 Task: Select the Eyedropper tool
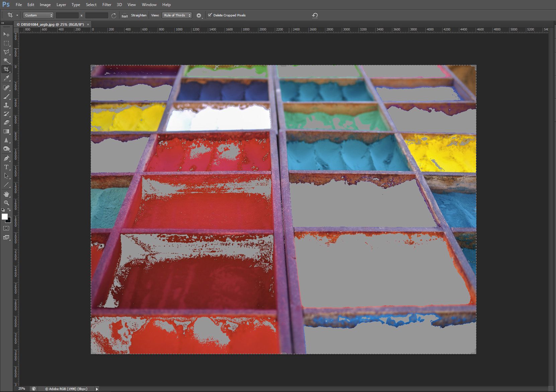pyautogui.click(x=6, y=78)
